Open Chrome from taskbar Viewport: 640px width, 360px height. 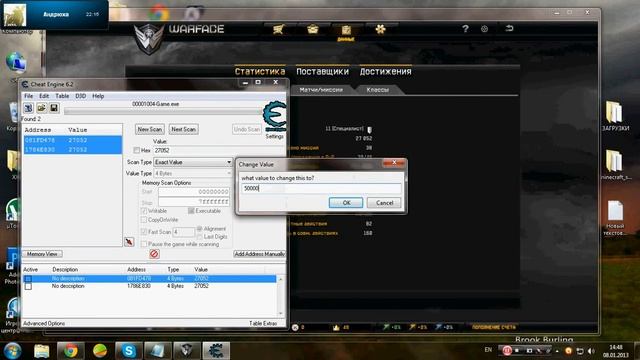point(71,351)
